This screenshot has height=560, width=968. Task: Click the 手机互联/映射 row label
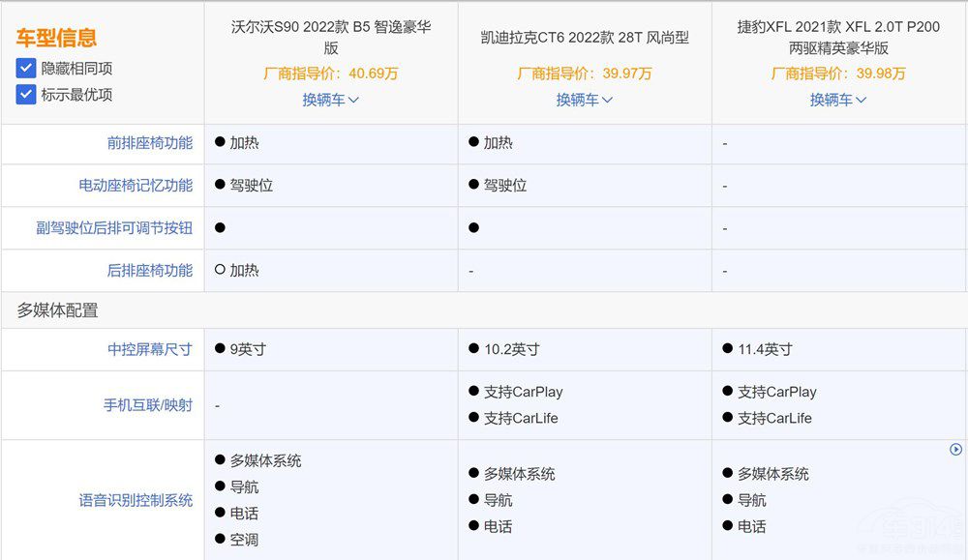[148, 405]
